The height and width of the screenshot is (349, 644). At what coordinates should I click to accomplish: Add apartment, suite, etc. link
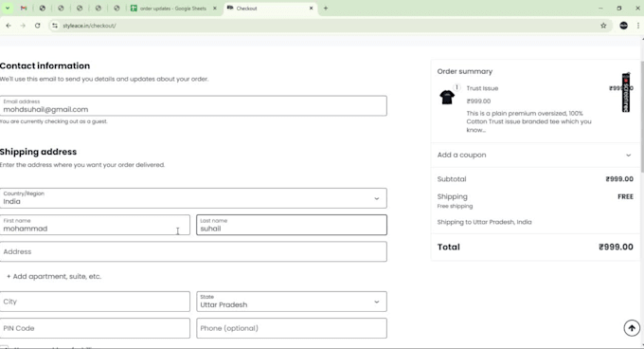54,276
